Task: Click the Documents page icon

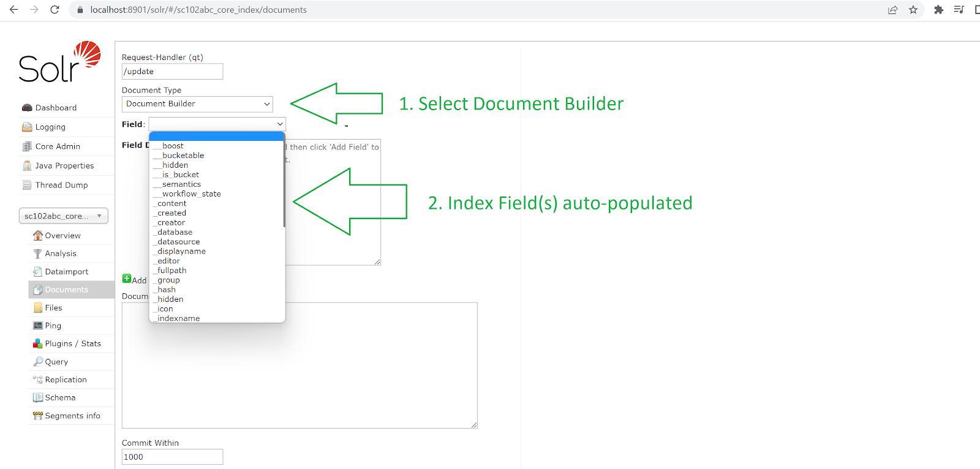Action: point(38,290)
